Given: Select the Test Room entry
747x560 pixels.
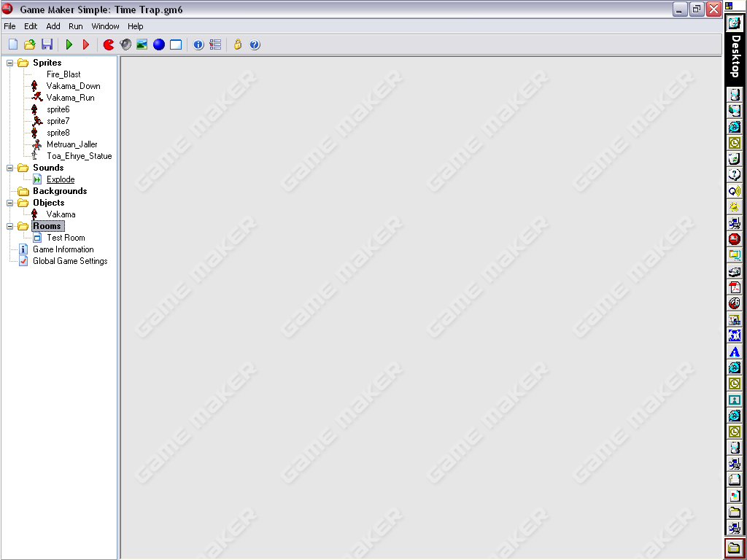Looking at the screenshot, I should 66,238.
